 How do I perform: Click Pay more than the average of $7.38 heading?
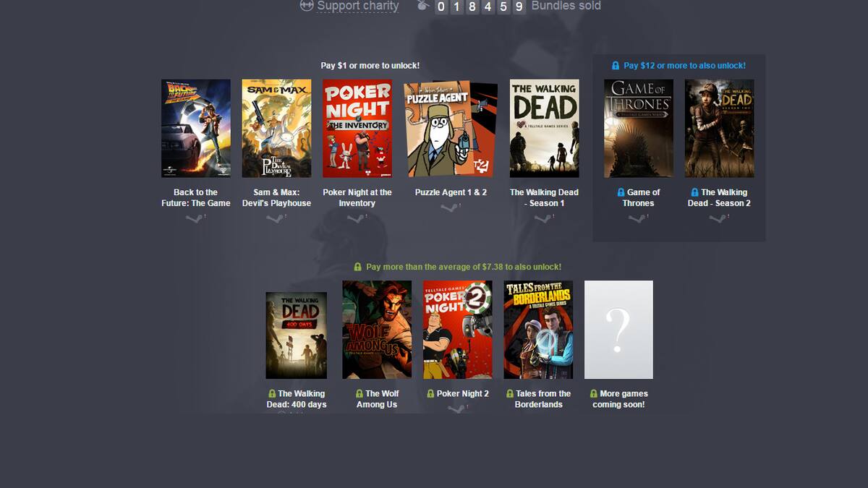(x=464, y=267)
